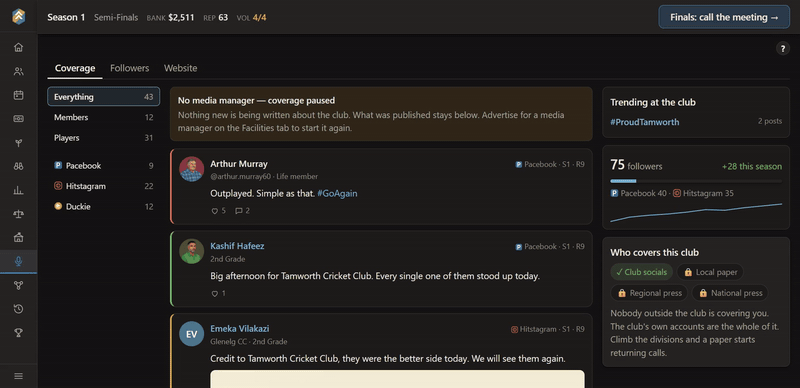Image resolution: width=800 pixels, height=388 pixels.
Task: Click the locked Regional press chip
Action: click(x=649, y=293)
